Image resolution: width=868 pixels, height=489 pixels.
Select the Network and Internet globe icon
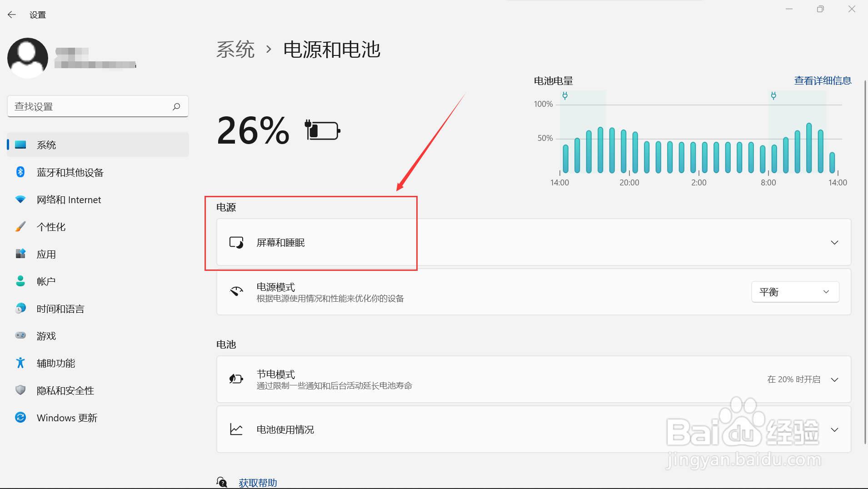[20, 200]
